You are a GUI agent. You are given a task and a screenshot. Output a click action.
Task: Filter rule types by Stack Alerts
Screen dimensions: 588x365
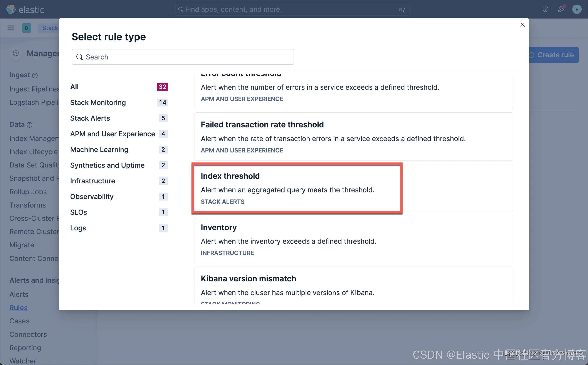(x=90, y=118)
